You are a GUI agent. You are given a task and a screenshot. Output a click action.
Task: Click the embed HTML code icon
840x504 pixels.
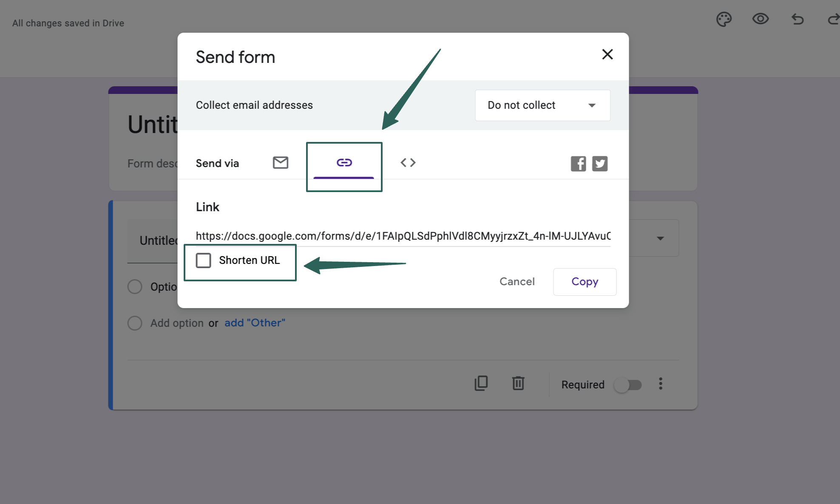tap(408, 163)
